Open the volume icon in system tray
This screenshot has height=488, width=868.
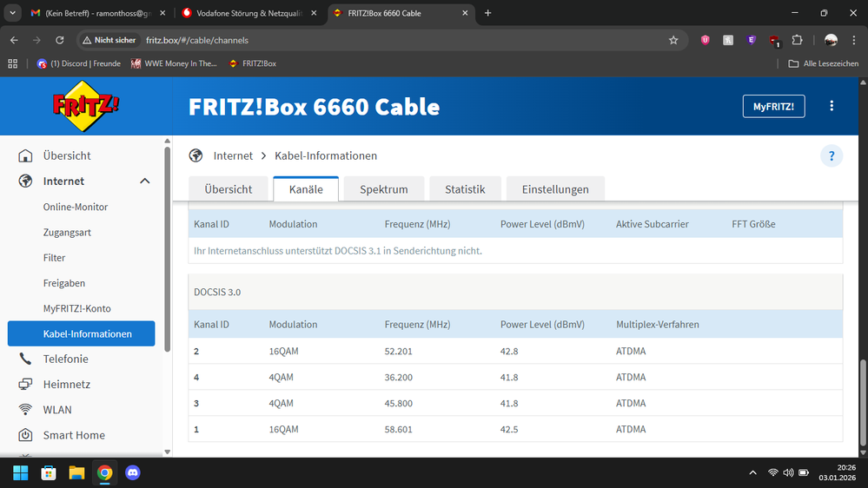point(788,472)
